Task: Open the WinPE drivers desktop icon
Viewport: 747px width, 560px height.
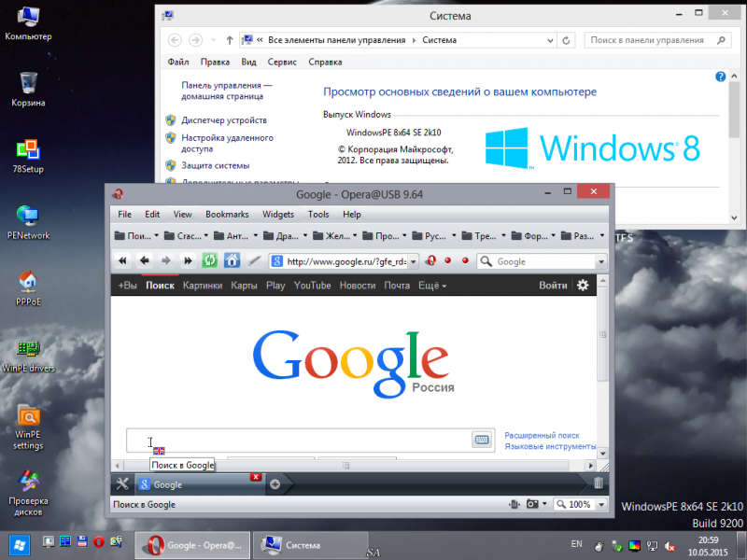Action: click(28, 356)
